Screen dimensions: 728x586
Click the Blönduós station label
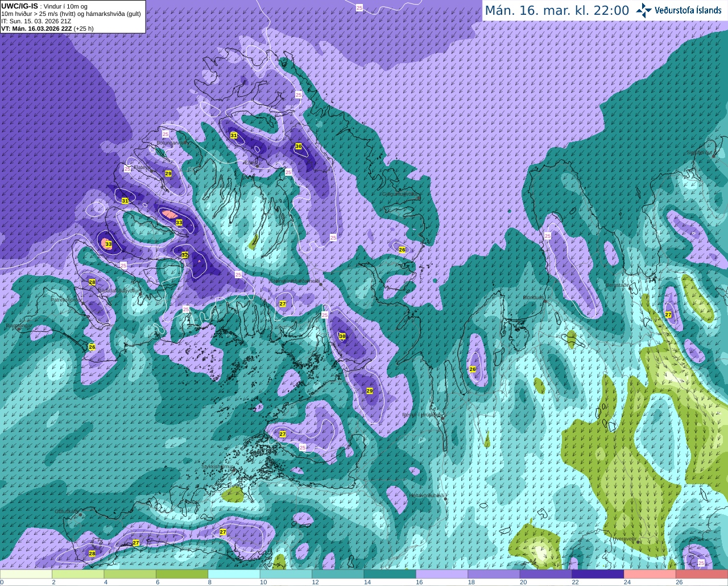[x=533, y=297]
